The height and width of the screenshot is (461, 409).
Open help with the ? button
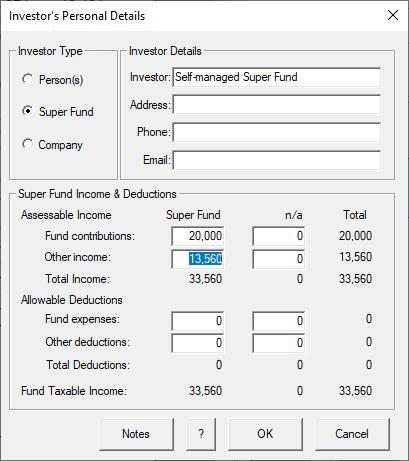(201, 434)
